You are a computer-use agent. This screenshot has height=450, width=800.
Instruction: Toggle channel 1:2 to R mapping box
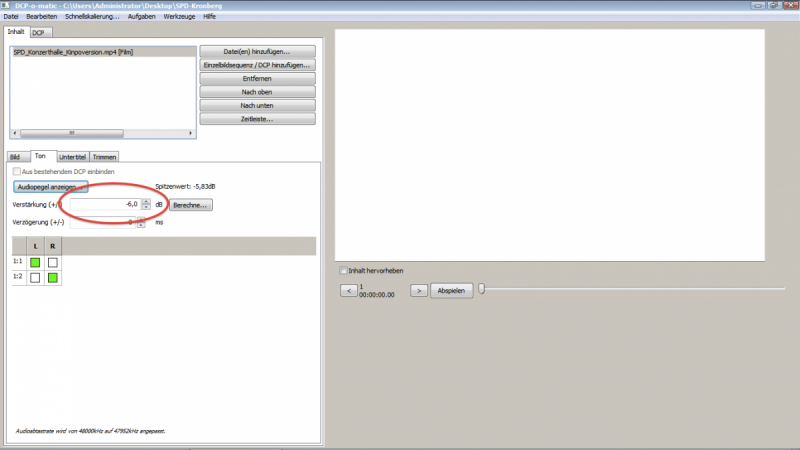pyautogui.click(x=52, y=277)
